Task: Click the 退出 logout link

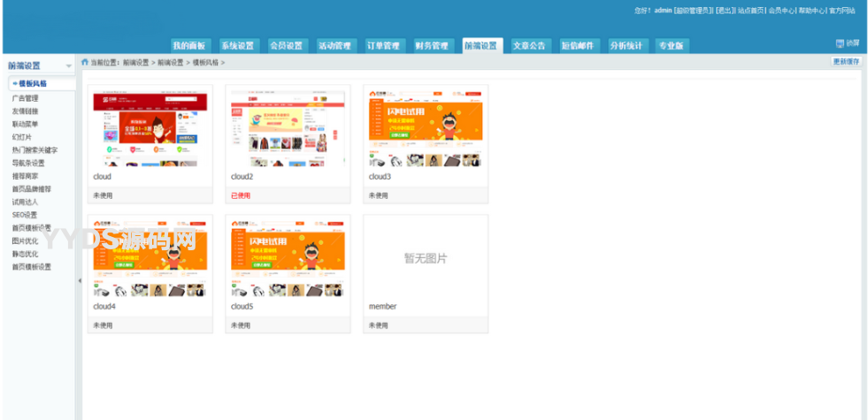Action: tap(724, 11)
